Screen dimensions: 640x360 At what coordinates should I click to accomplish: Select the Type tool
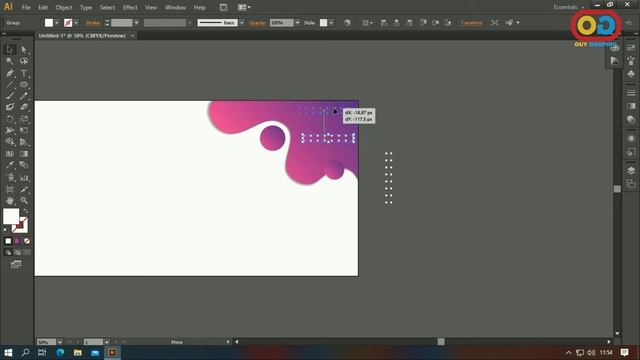coord(24,73)
